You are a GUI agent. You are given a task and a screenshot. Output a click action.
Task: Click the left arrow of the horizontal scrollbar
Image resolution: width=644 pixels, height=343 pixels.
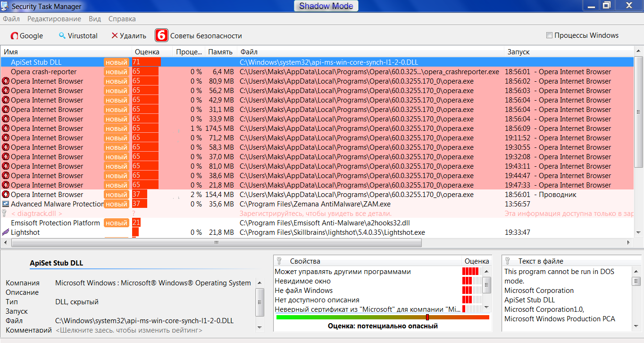6,243
